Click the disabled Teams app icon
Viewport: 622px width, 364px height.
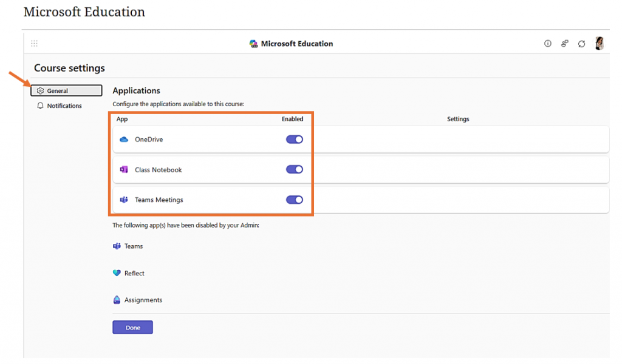(117, 246)
